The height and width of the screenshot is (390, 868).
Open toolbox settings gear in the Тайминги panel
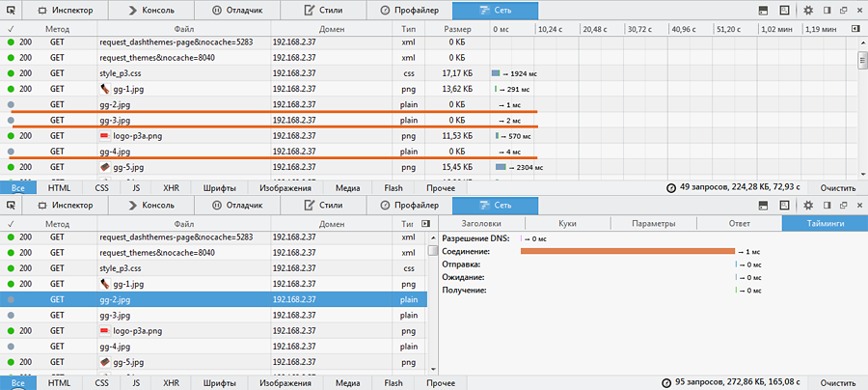(808, 205)
